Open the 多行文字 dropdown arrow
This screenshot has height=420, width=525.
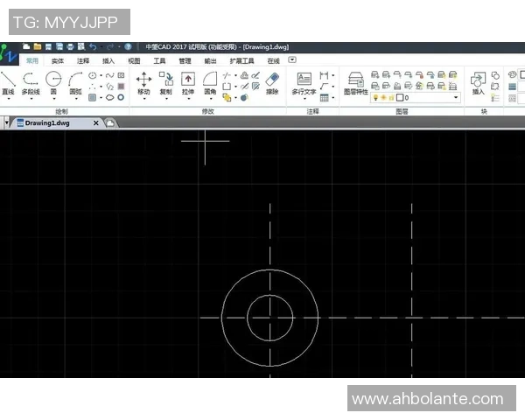point(304,99)
